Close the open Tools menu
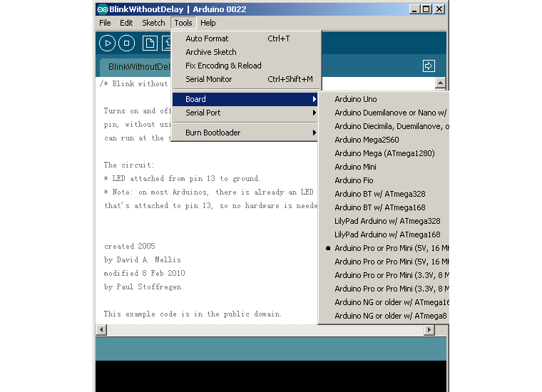The width and height of the screenshot is (542, 392). (x=183, y=23)
